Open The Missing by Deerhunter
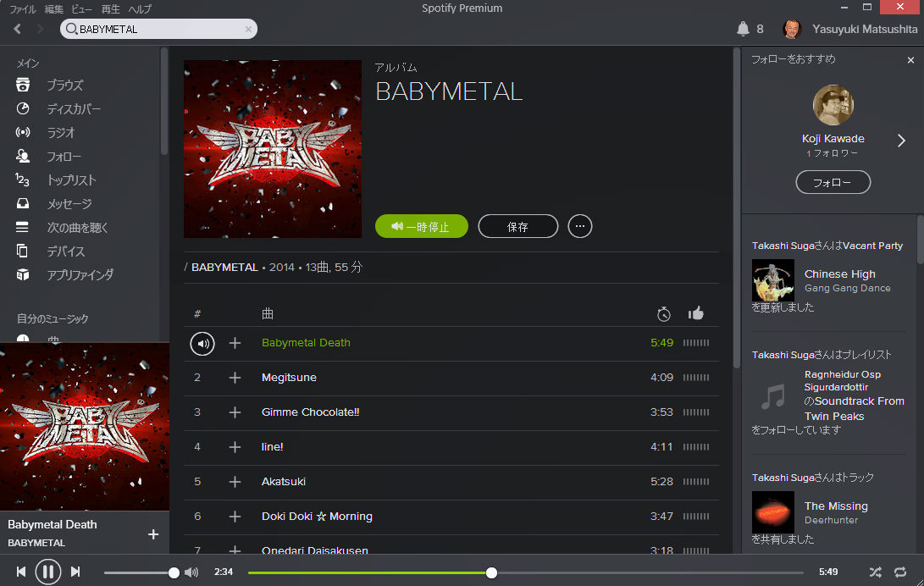924x586 pixels. [836, 506]
